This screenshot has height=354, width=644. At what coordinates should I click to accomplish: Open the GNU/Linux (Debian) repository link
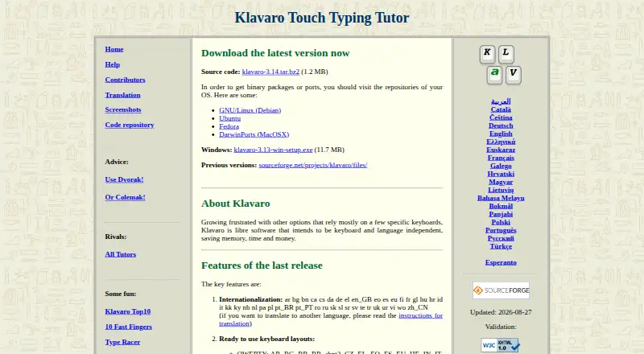tap(250, 110)
